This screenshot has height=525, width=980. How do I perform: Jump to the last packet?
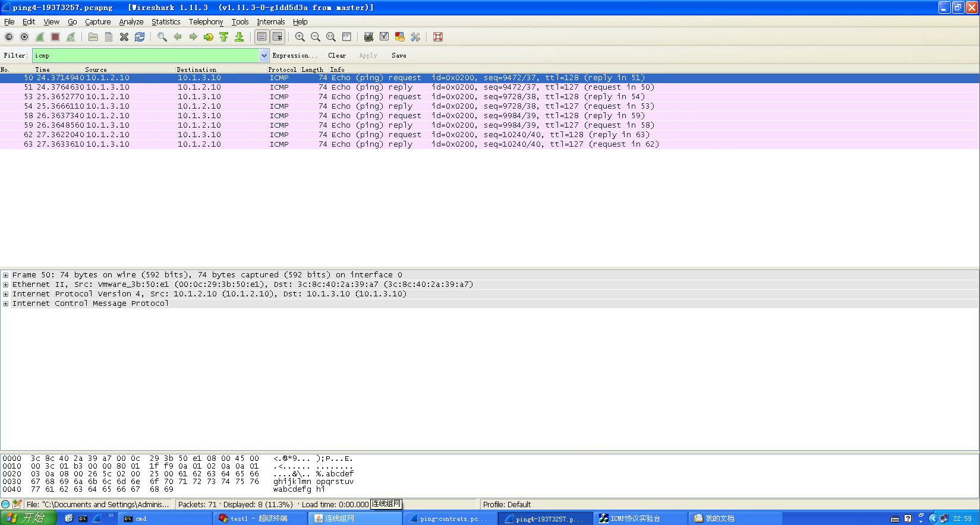pyautogui.click(x=240, y=37)
